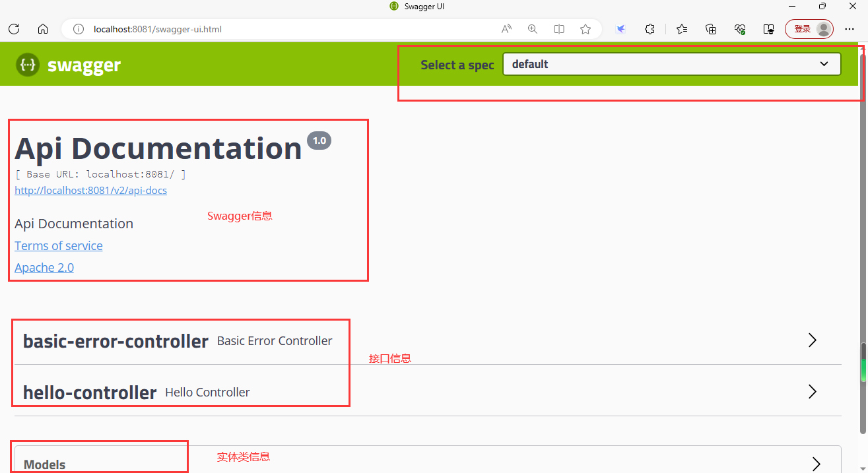This screenshot has height=473, width=868.
Task: Open the Apache 2.0 license link
Action: point(44,267)
